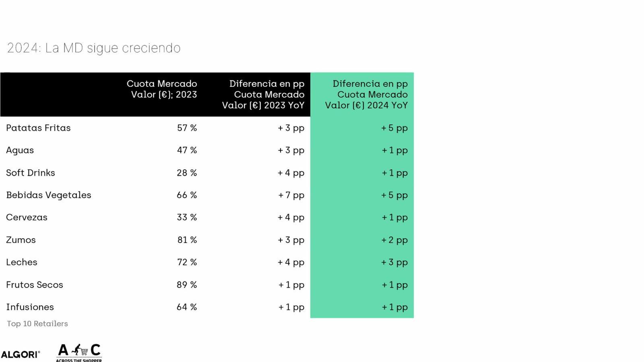Click the Aguas row label
This screenshot has height=362, width=644.
[20, 150]
